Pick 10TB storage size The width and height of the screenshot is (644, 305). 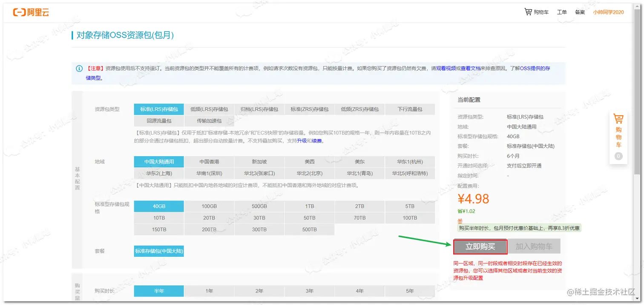pos(159,218)
